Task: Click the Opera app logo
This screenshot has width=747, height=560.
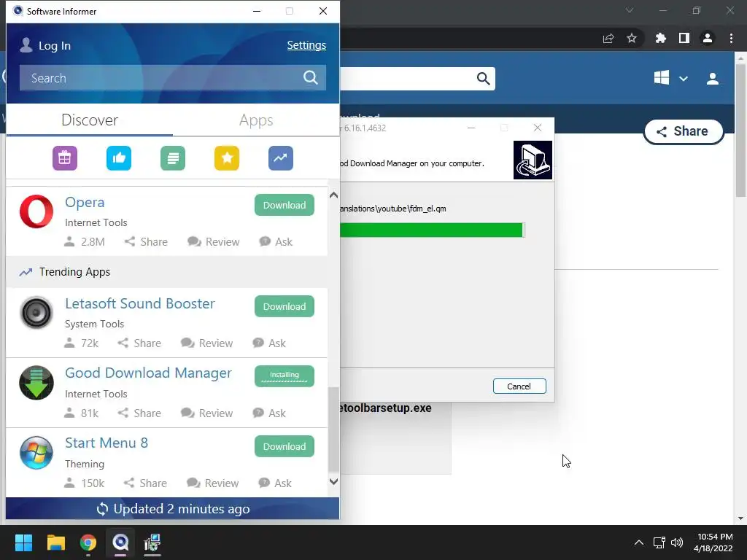Action: coord(36,211)
